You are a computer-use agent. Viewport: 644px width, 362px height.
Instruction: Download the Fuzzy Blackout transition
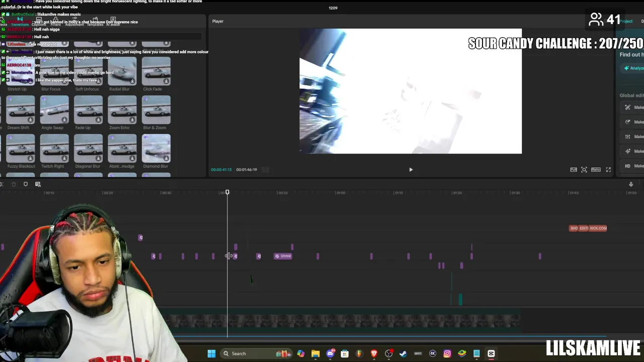(31, 158)
